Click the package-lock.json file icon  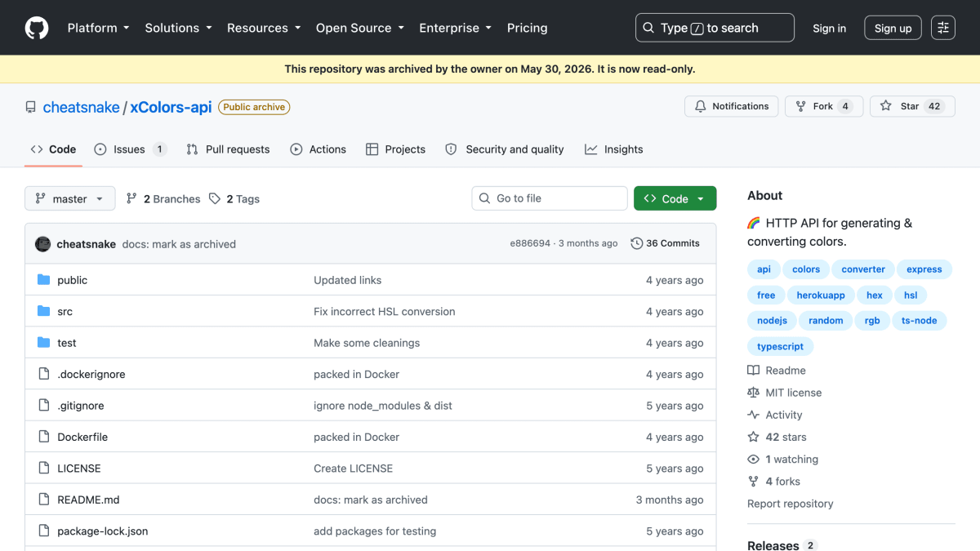tap(44, 531)
